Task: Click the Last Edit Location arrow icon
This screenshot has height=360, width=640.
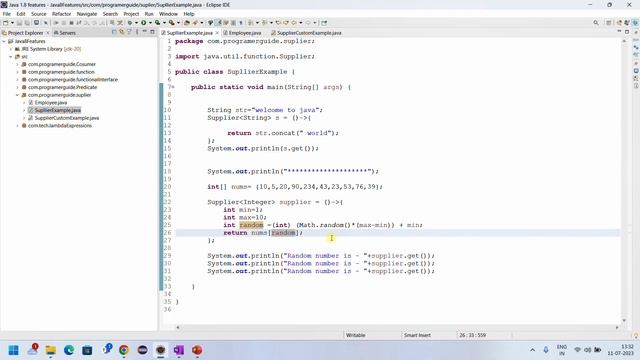Action: 278,23
